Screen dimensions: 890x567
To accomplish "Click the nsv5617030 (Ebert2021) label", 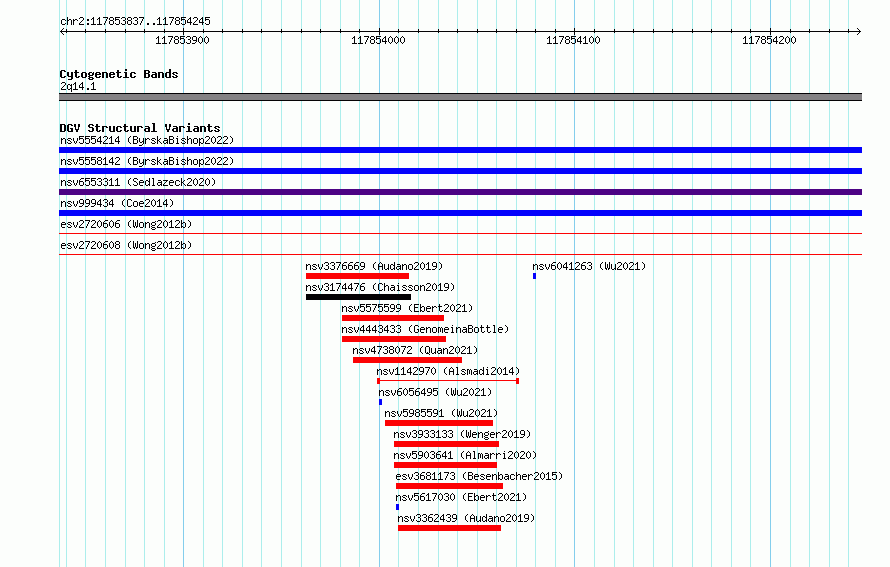I will pos(461,497).
